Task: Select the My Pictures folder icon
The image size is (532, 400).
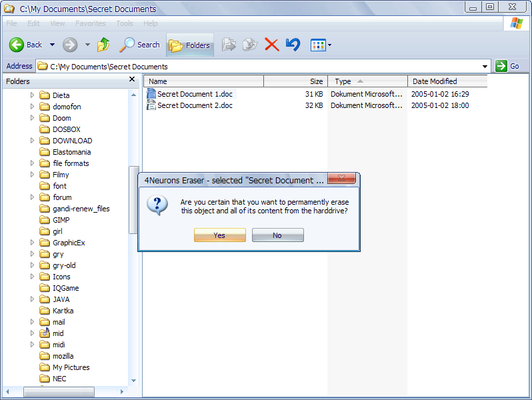Action: coord(45,367)
